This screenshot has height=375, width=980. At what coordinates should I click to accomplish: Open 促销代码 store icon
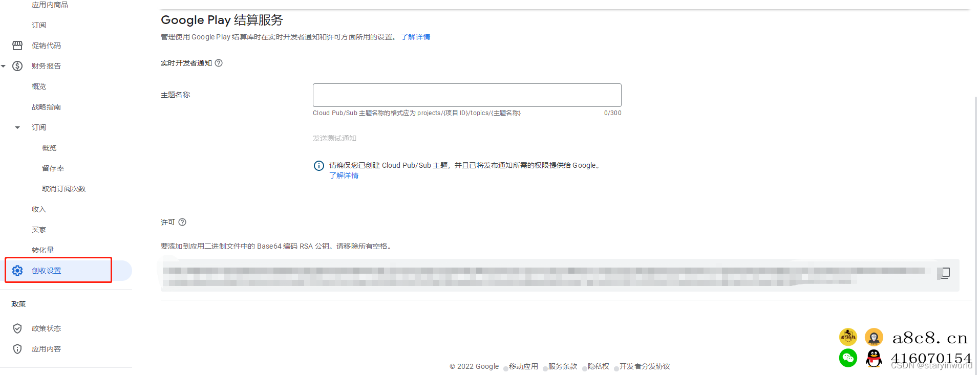[x=17, y=46]
